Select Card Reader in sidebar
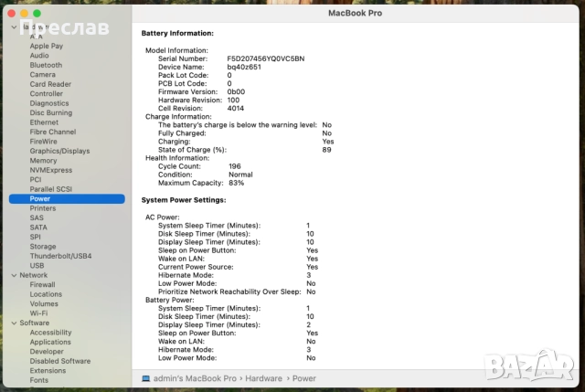Screen dimensions: 585x392 (50, 84)
